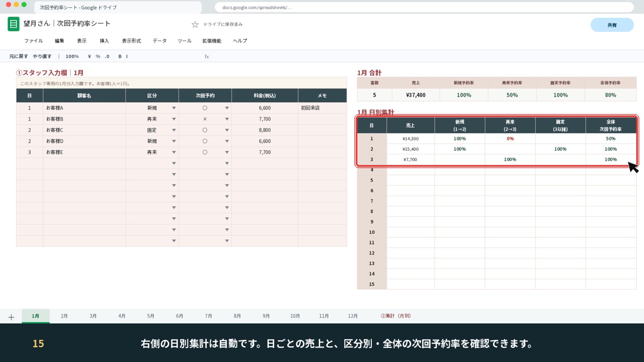Open the 区分 dropdown for お客様A
644x362 pixels.
(x=174, y=108)
